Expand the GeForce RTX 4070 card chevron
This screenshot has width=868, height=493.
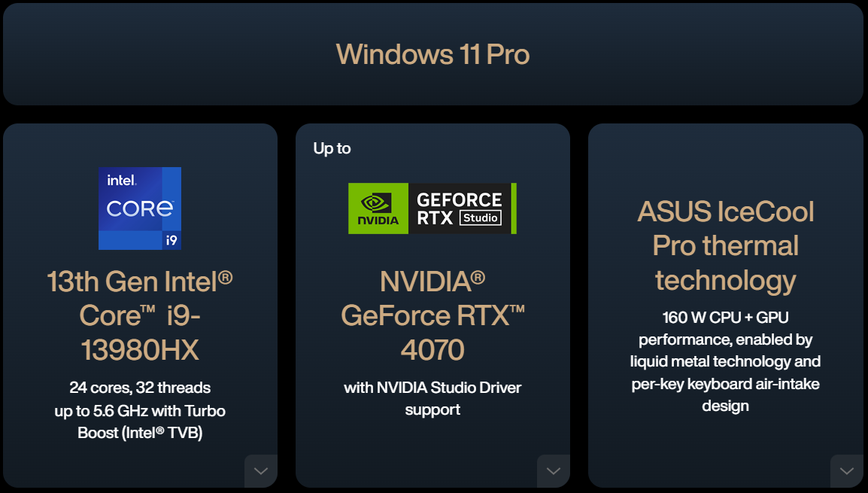tap(554, 471)
